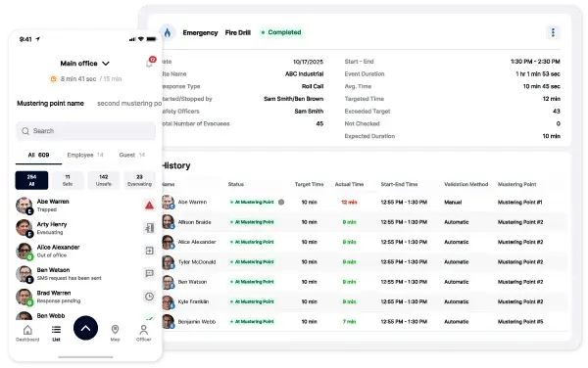This screenshot has width=588, height=368.
Task: Go to Dashboard in bottom navigation
Action: (27, 333)
